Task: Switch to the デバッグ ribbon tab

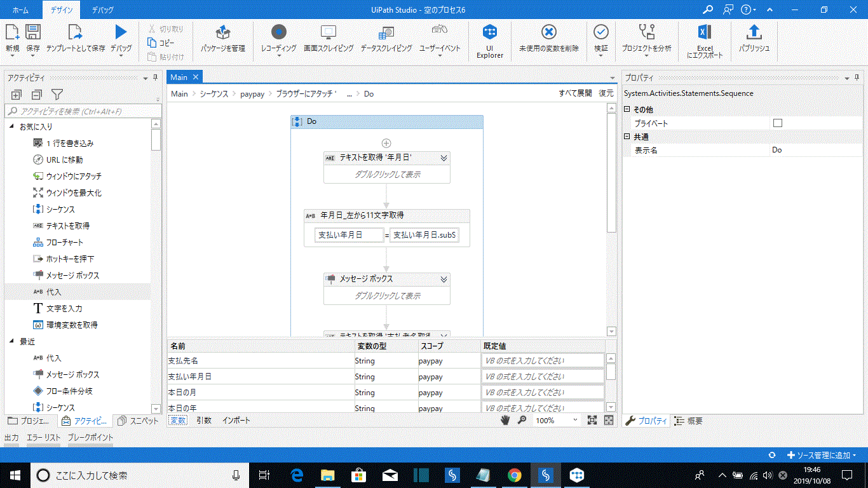Action: click(102, 10)
